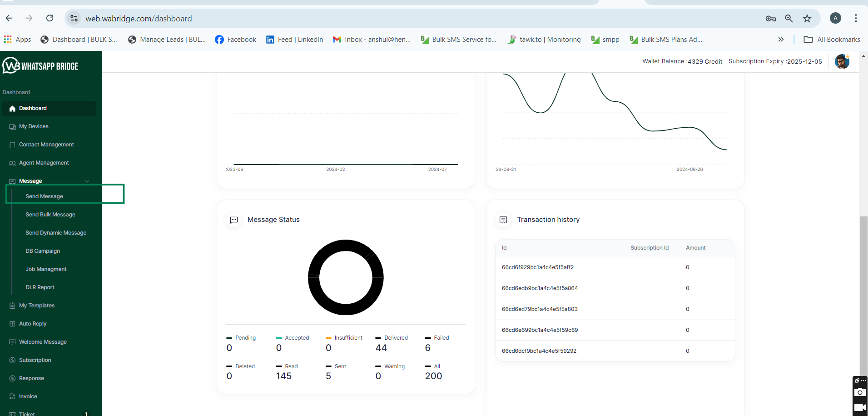Viewport: 868px width, 416px height.
Task: Open Dashboard | BULK S... bookmark
Action: [79, 40]
